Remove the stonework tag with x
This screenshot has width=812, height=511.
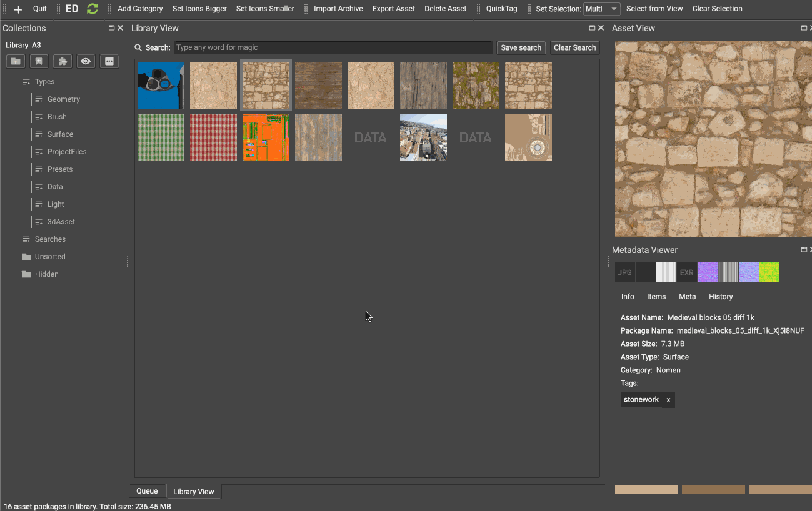tap(668, 400)
